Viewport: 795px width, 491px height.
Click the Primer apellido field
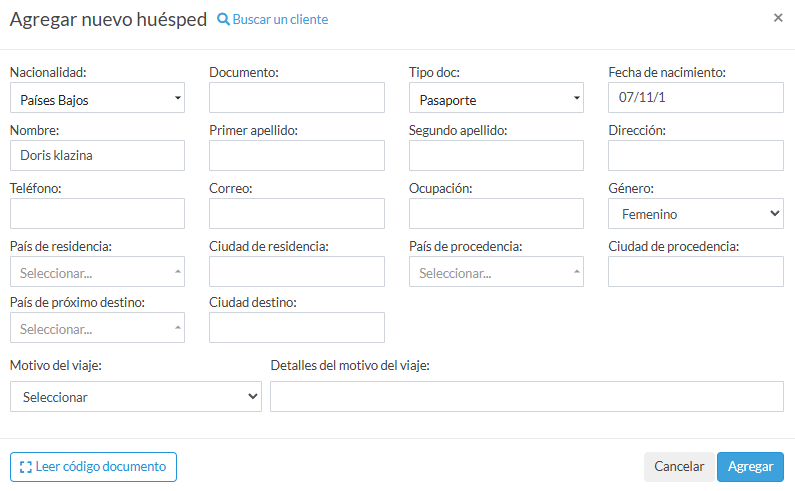point(297,156)
